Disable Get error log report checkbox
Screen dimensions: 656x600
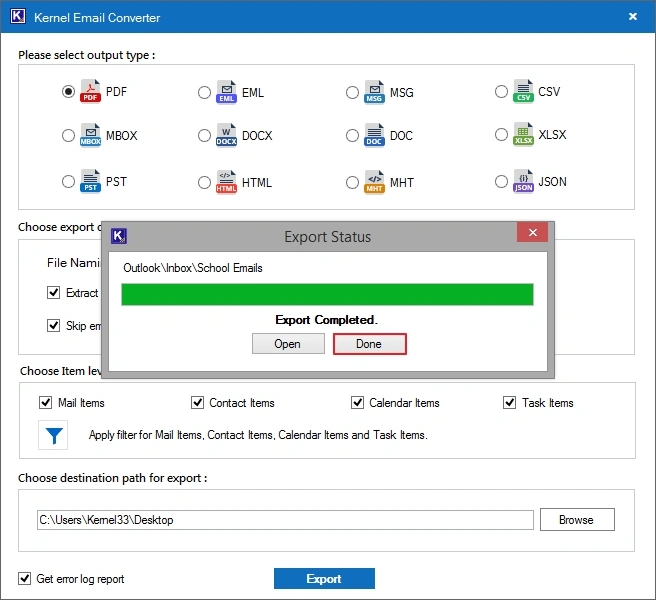point(24,579)
